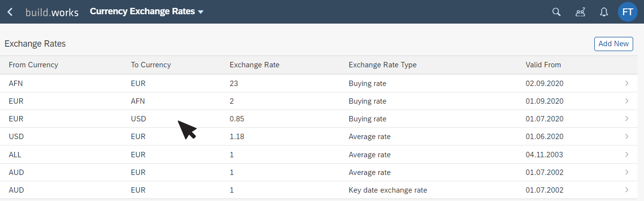644x201 pixels.
Task: Open the notifications bell
Action: 604,12
